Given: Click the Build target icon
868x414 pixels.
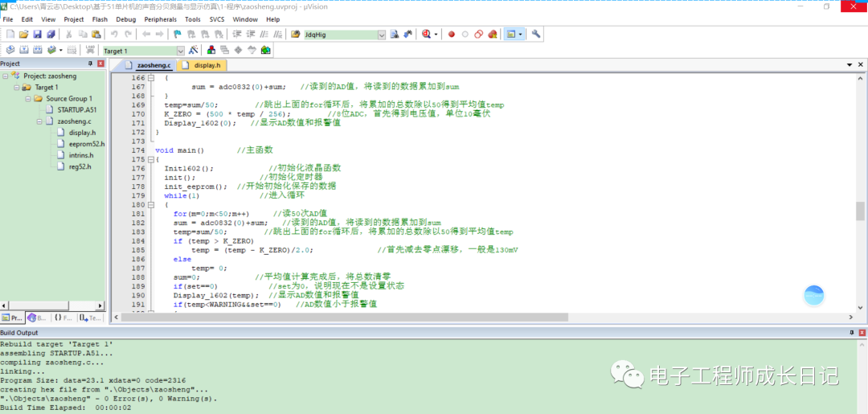Looking at the screenshot, I should pyautogui.click(x=24, y=51).
